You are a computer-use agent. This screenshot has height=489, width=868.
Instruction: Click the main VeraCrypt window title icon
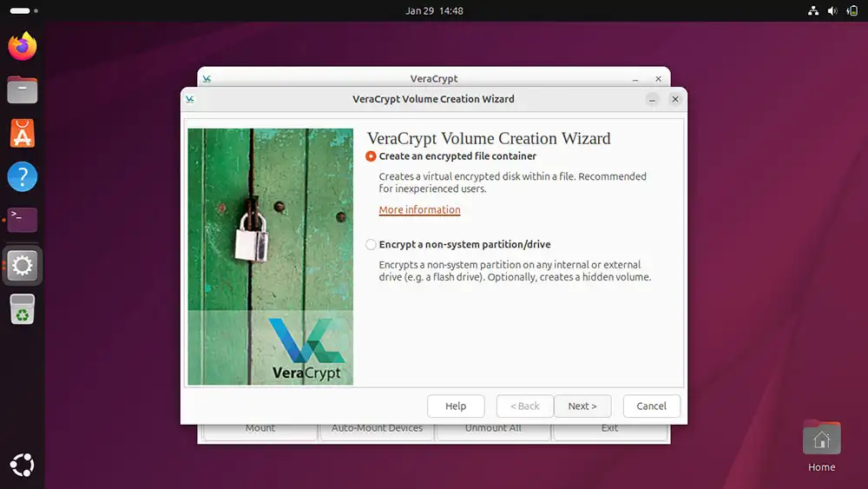point(207,79)
